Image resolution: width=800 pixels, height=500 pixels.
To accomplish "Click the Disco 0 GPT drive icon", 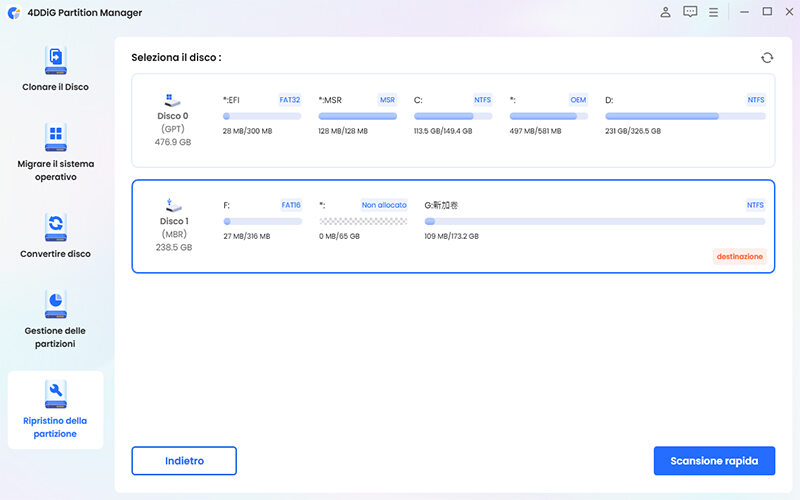I will [173, 101].
